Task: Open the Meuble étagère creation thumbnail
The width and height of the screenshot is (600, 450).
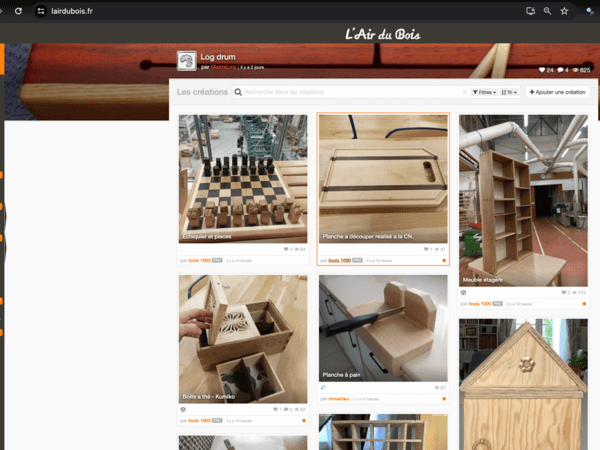Action: tap(523, 200)
